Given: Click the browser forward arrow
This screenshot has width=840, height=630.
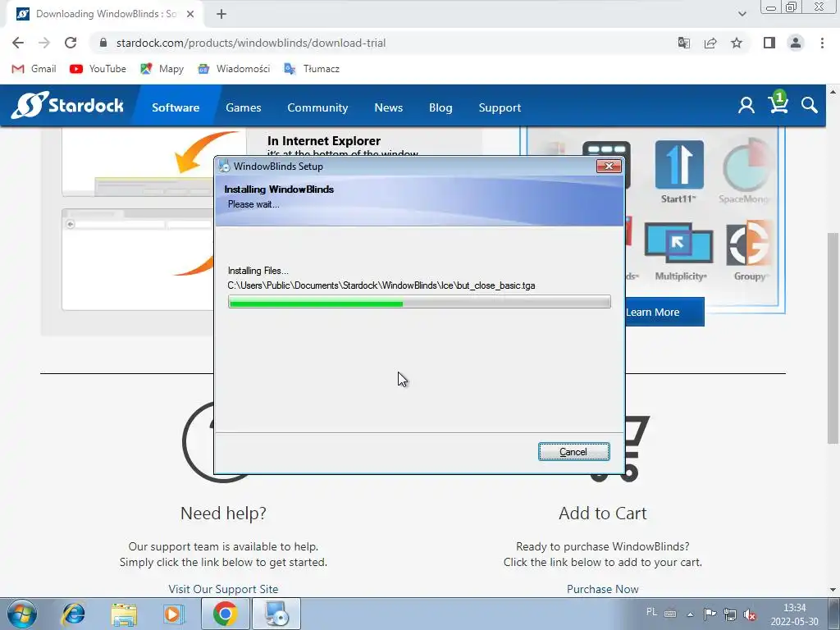Looking at the screenshot, I should [x=44, y=43].
